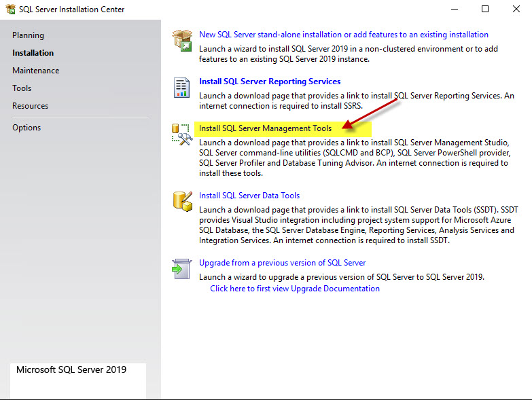Click the 'install these tools.' description line
Image resolution: width=532 pixels, height=400 pixels.
tap(231, 173)
